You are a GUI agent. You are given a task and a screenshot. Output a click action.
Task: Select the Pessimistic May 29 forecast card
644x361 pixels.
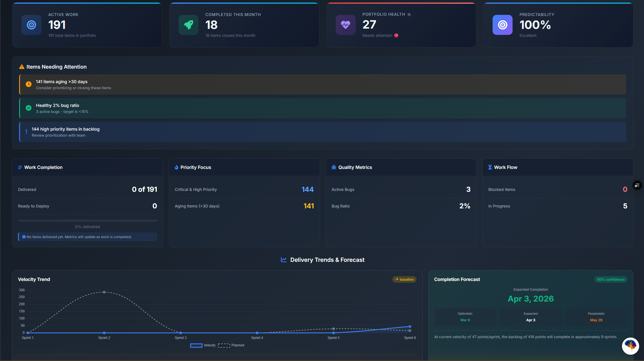[x=596, y=317]
